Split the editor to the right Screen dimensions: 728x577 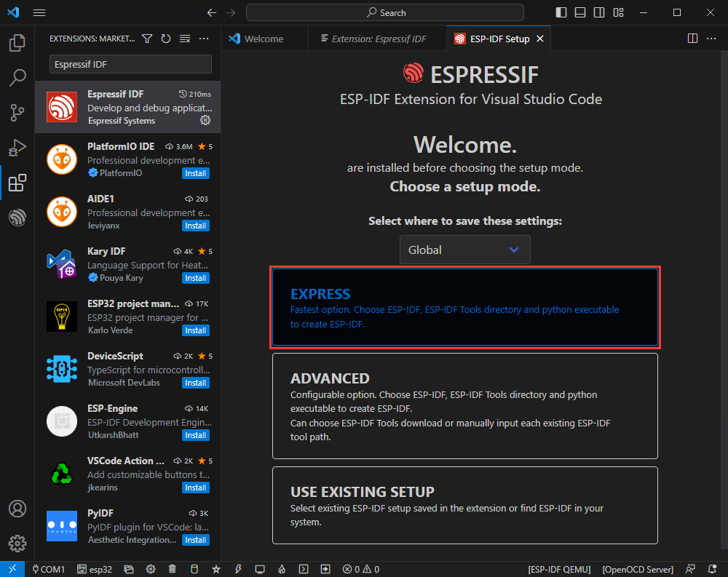click(x=692, y=39)
